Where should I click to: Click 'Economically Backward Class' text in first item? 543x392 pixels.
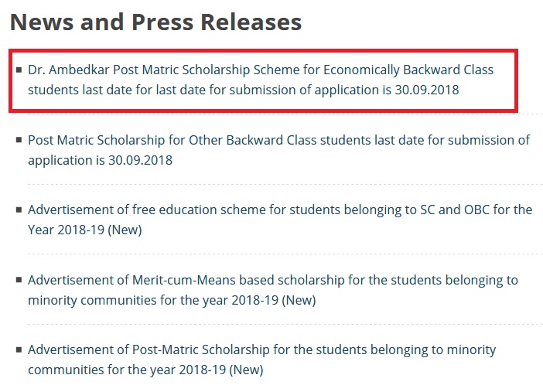(x=408, y=70)
